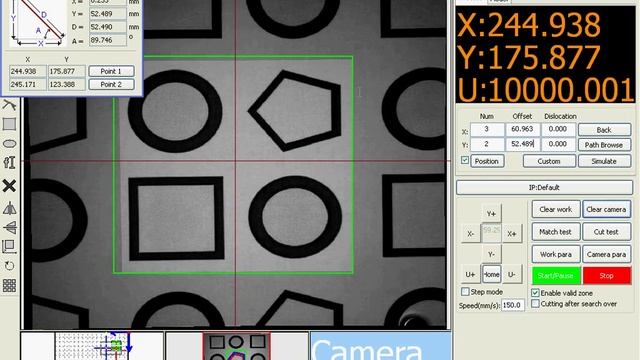Click the green Start/Pause button

click(556, 276)
